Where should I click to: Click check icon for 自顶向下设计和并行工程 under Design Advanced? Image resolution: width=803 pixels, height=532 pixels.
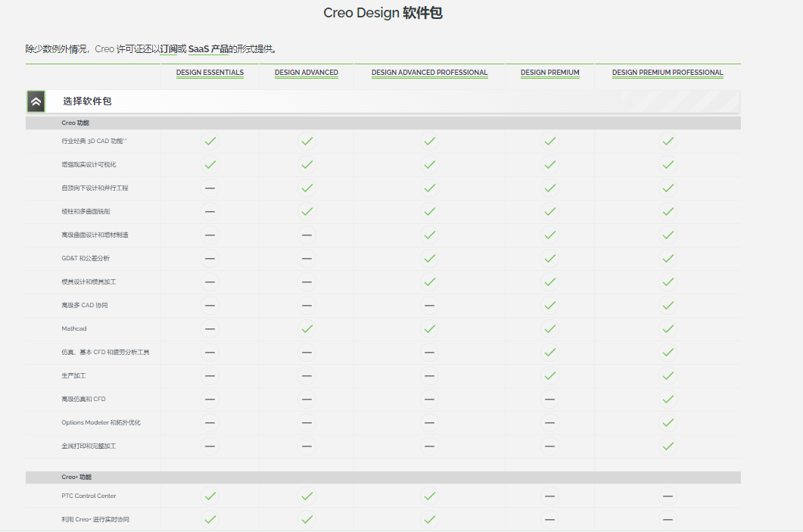[x=307, y=188]
